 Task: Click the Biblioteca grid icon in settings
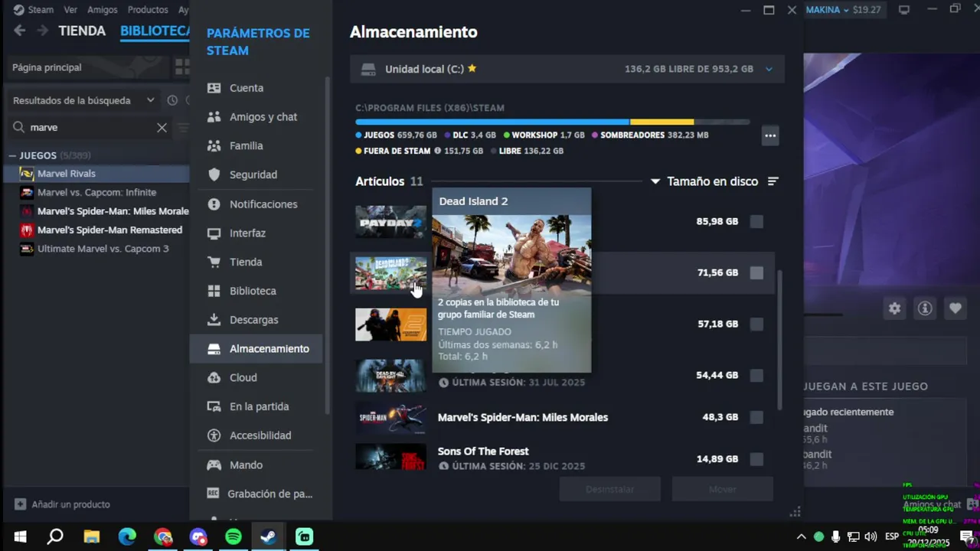tap(214, 291)
